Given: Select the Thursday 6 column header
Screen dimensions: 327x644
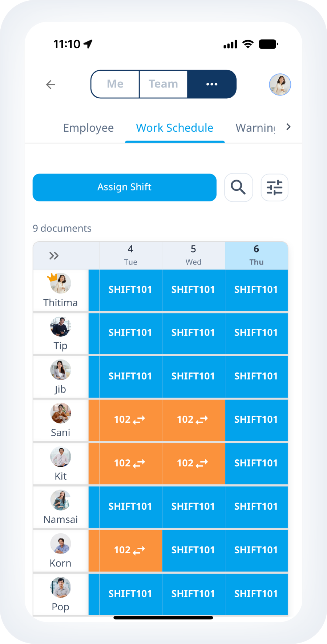Looking at the screenshot, I should 256,255.
